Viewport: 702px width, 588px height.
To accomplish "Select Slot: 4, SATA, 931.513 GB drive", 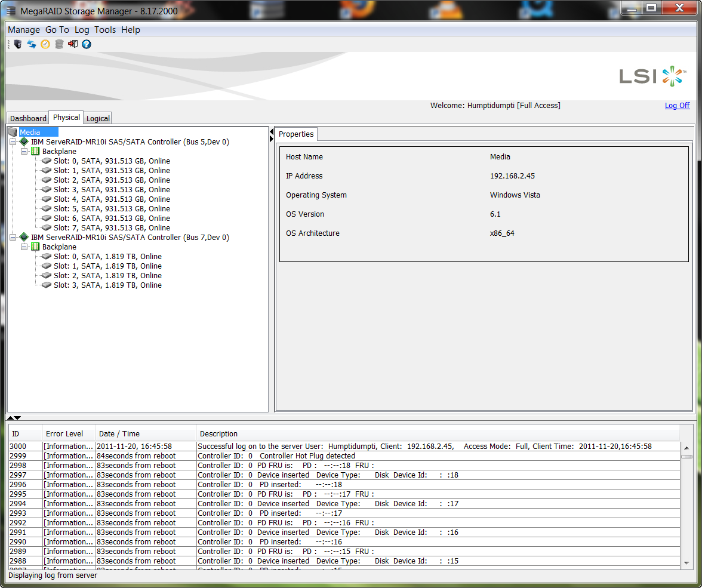I will tap(112, 199).
